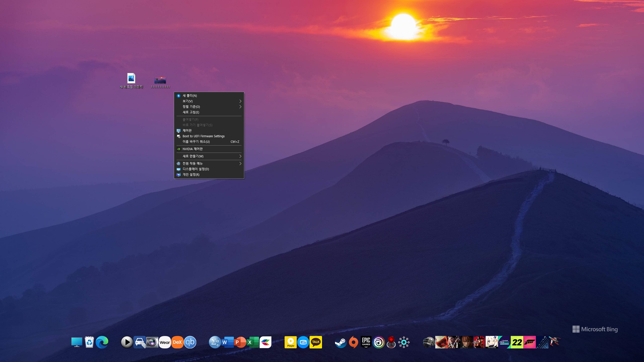
Task: Launch Microsoft Edge from the dock
Action: [x=102, y=342]
